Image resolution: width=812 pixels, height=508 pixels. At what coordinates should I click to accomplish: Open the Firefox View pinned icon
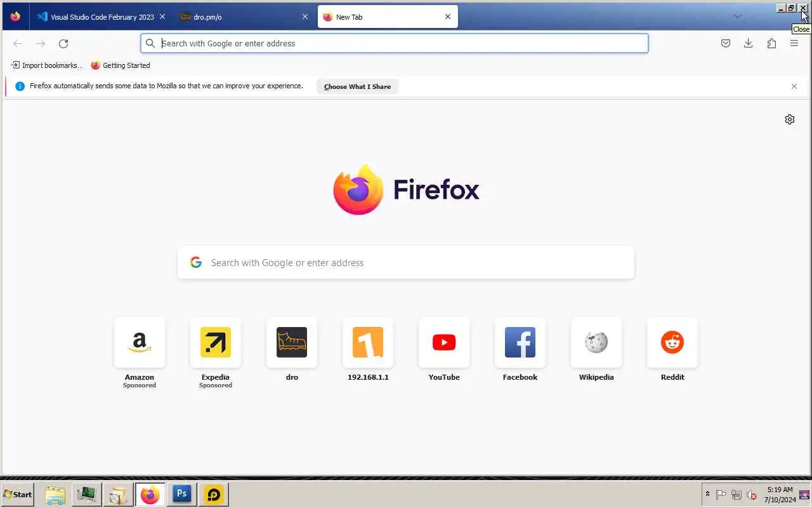click(15, 17)
